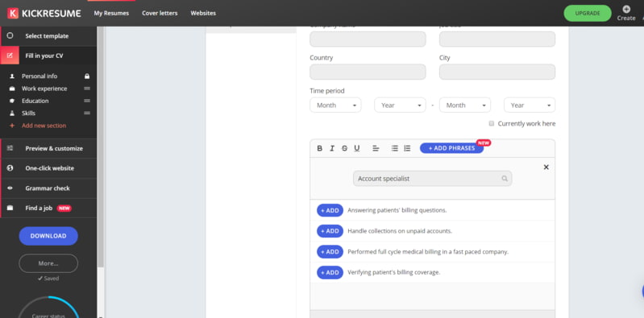
Task: Click the text alignment icon
Action: [x=376, y=149]
